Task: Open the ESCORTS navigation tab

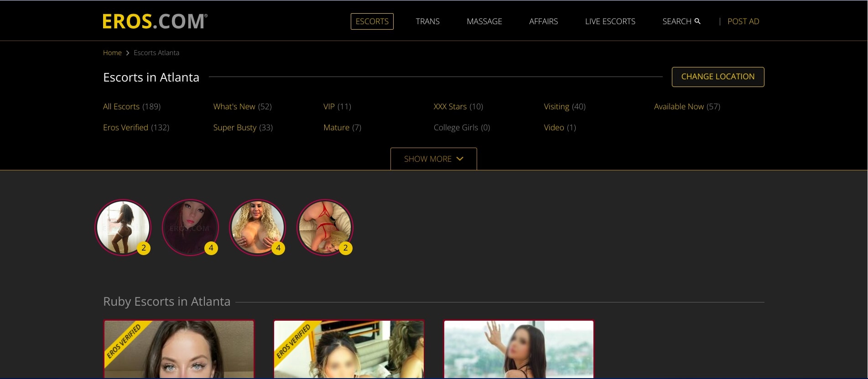Action: (x=372, y=21)
